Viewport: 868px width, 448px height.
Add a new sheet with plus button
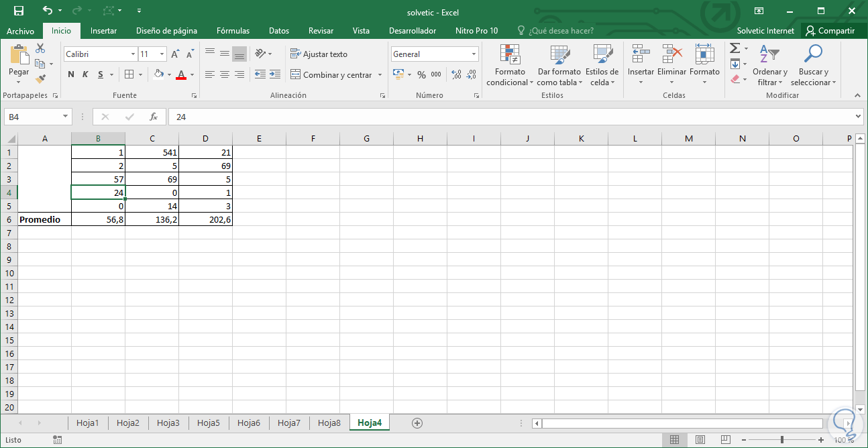(x=417, y=423)
